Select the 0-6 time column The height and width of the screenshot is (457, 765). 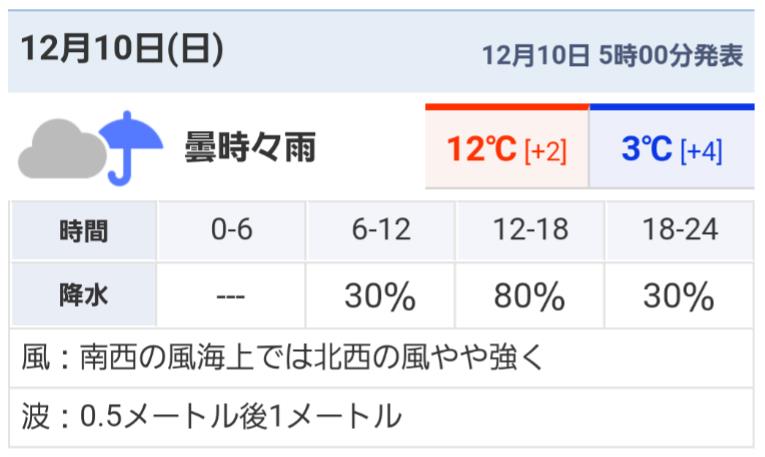click(x=231, y=230)
